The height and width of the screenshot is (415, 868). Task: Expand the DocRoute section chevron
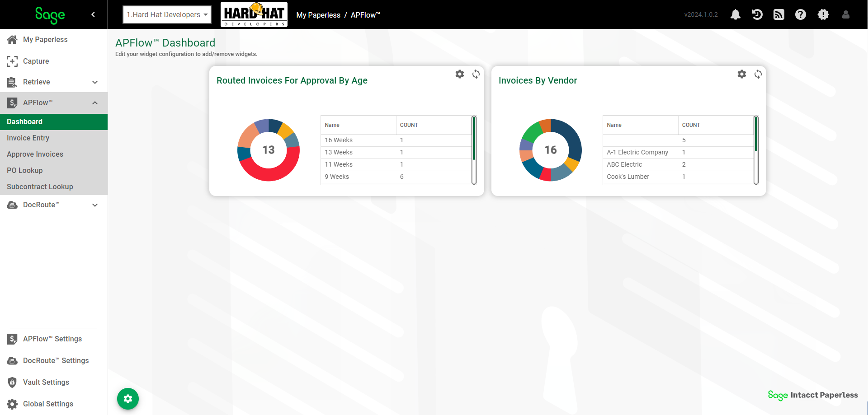click(95, 205)
